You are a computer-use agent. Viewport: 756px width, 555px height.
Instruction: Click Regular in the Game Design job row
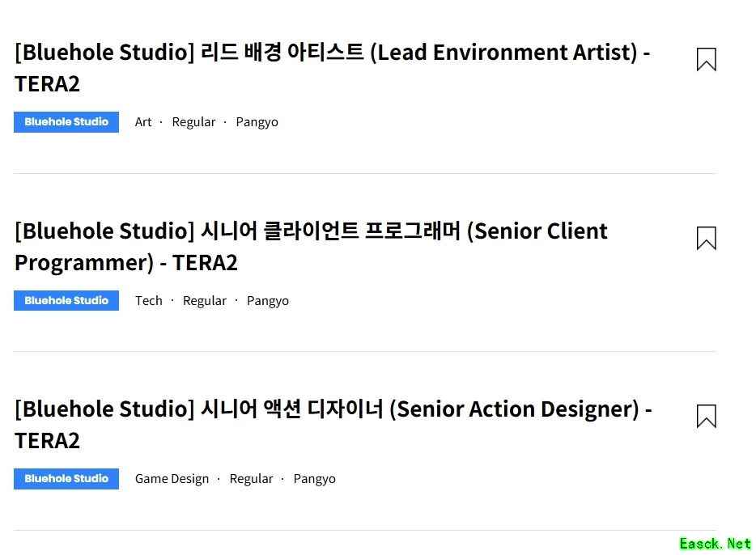(x=251, y=478)
